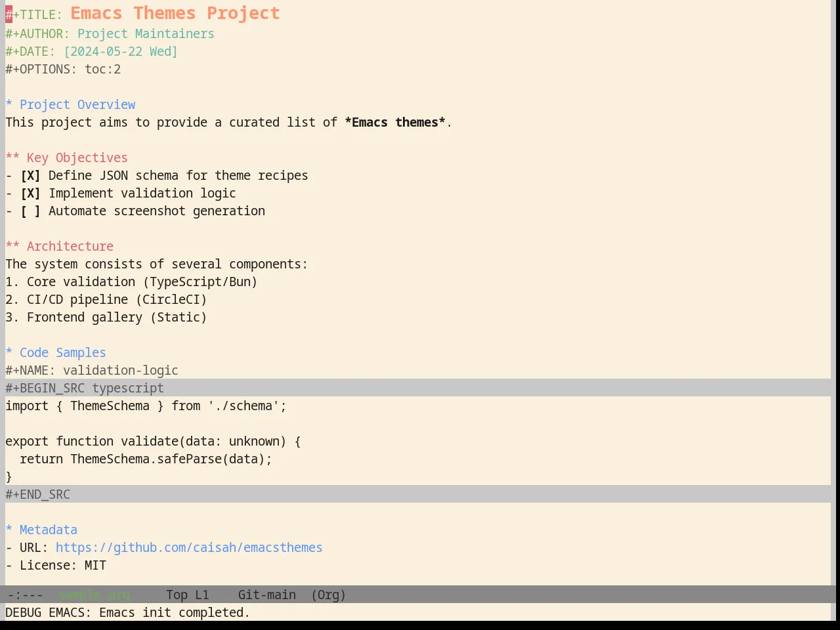Fold the Architecture heading stars
Screen dimensions: 840x630
(12, 247)
